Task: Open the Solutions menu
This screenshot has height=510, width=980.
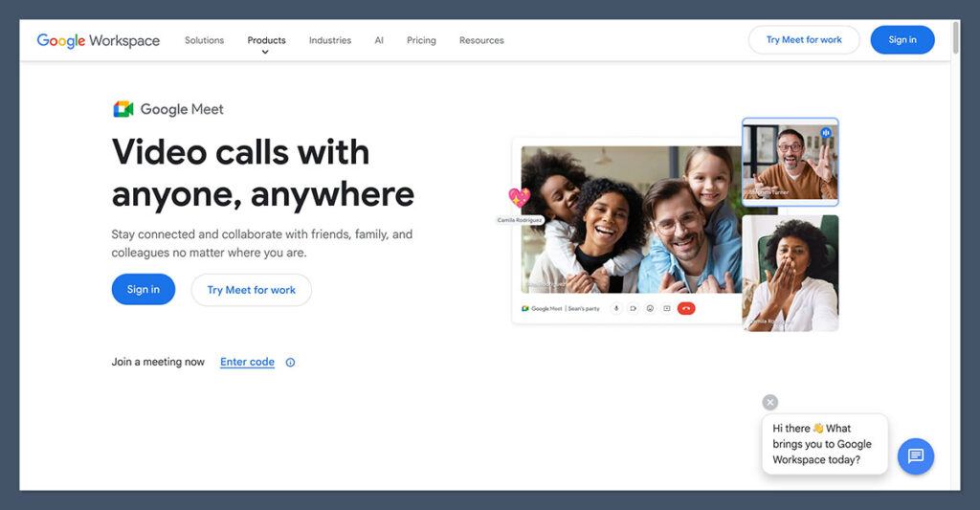Action: pyautogui.click(x=205, y=40)
